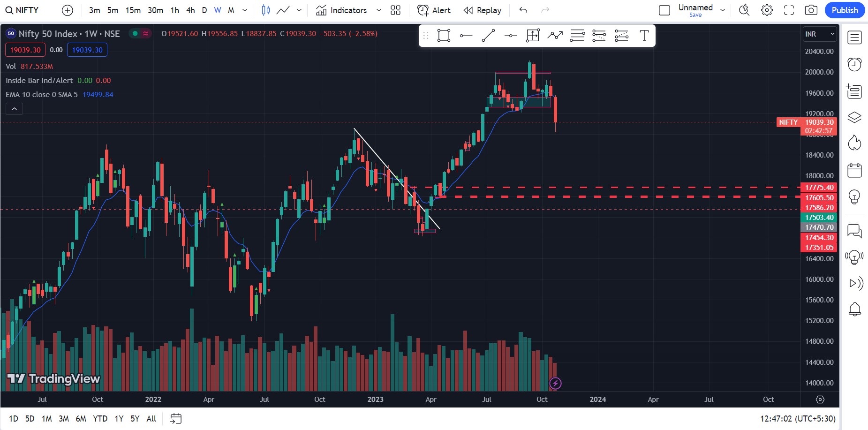The width and height of the screenshot is (868, 430).
Task: Toggle the layout checkbox beside Unnamed
Action: pos(664,10)
